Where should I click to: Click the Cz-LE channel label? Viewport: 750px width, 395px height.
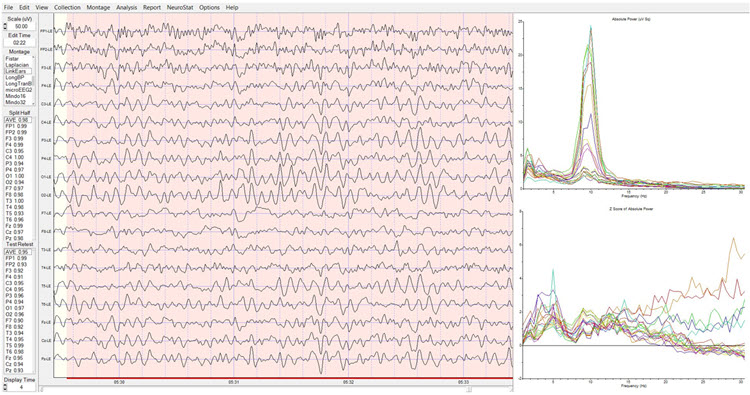[46, 340]
